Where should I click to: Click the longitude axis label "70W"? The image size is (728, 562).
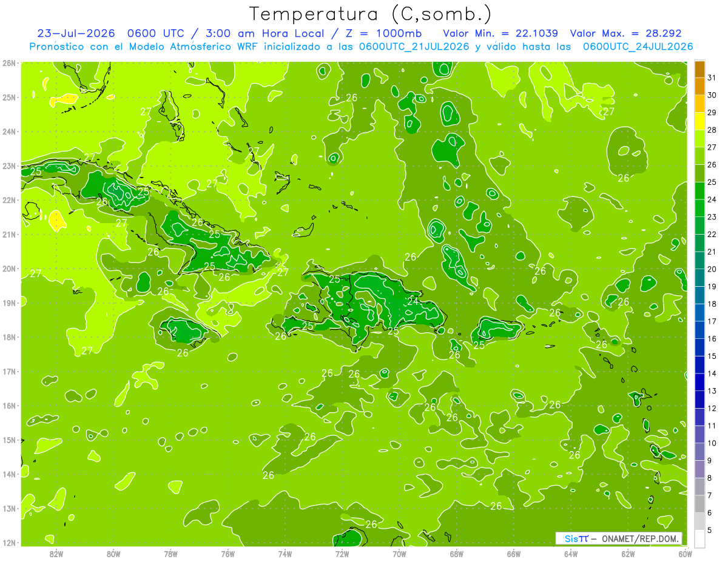(x=399, y=553)
